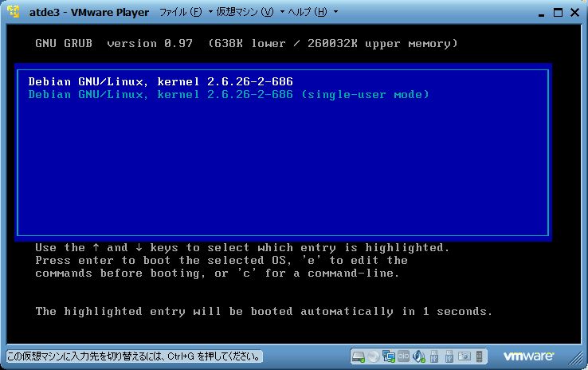588x370 pixels.
Task: Click the 'Press enter to boot' instruction line
Action: click(221, 261)
